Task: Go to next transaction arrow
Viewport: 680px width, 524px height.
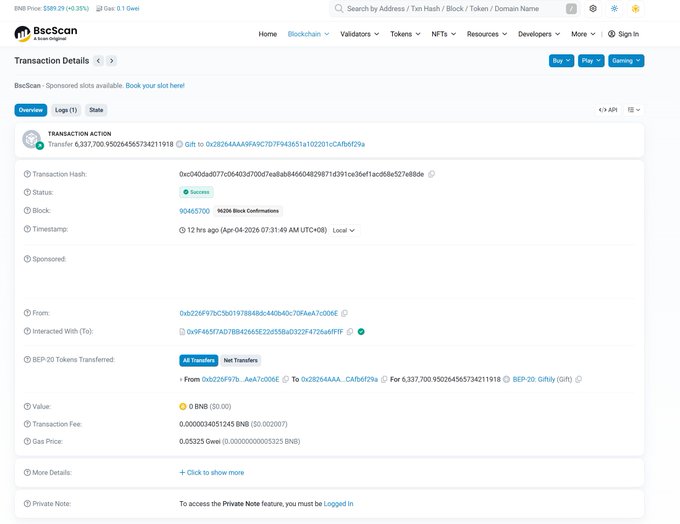Action: (112, 61)
